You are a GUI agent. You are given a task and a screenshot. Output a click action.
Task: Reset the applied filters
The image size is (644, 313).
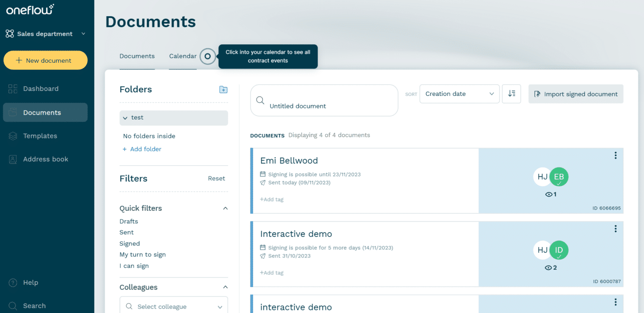(x=216, y=178)
